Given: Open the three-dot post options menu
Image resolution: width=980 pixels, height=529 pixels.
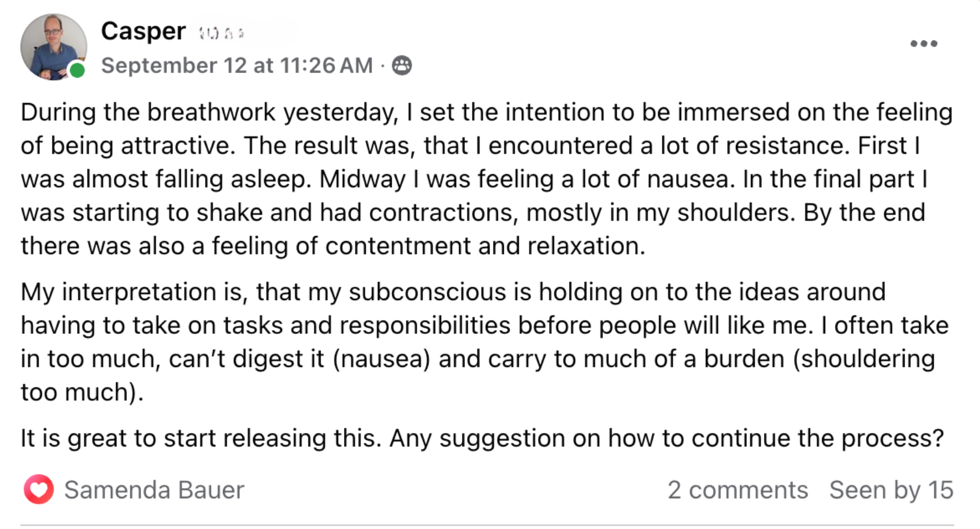Looking at the screenshot, I should pos(923,43).
